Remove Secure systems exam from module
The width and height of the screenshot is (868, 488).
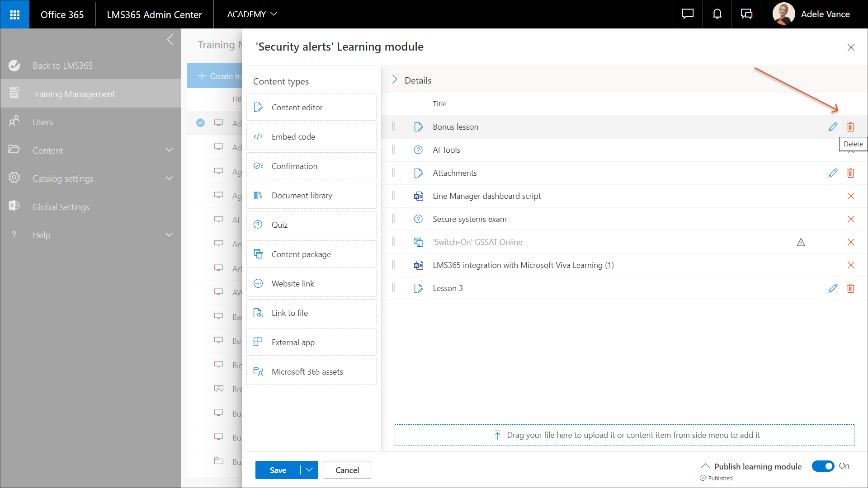point(850,219)
